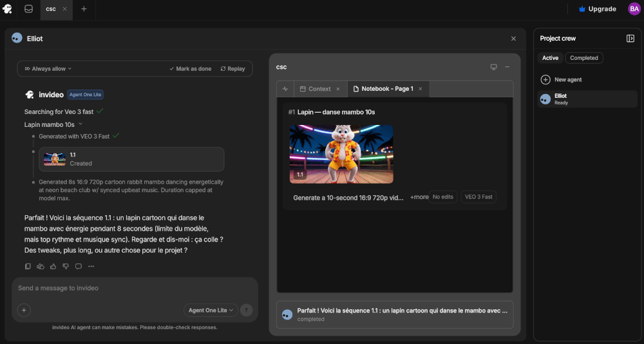Switch to the Context tab

click(x=316, y=89)
